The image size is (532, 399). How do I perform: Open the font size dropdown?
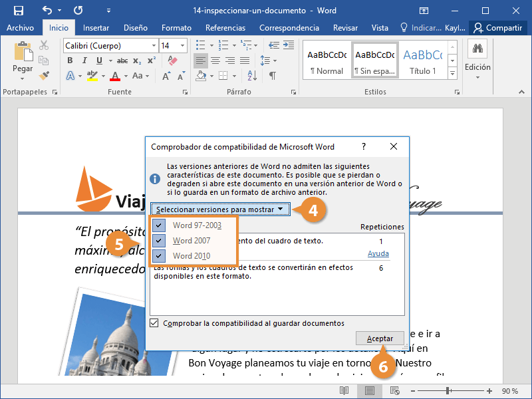pyautogui.click(x=182, y=45)
